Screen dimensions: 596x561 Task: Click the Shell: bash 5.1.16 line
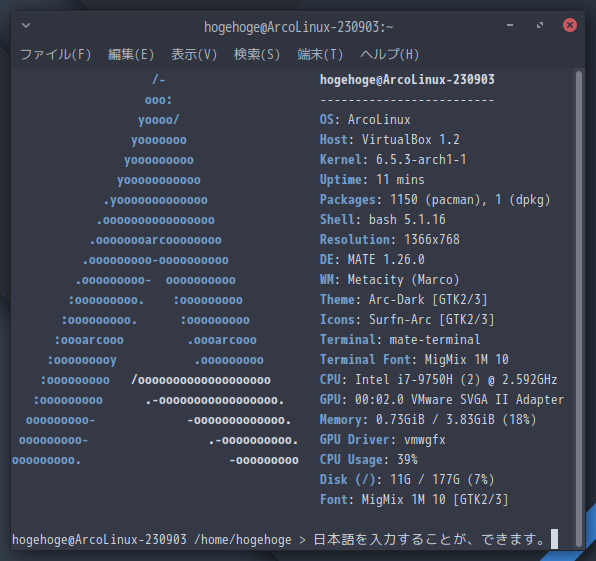tap(383, 219)
